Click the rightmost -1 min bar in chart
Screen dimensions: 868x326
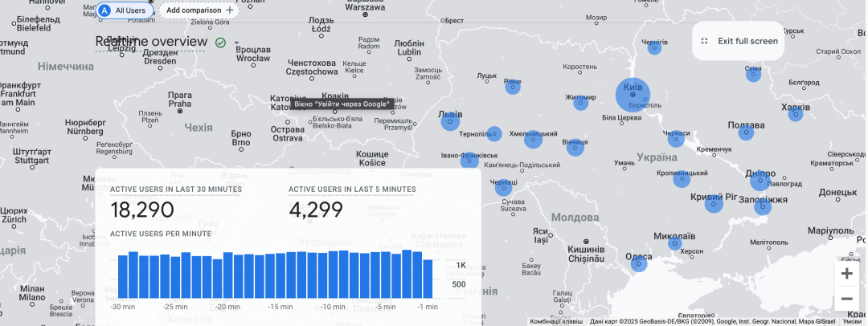click(428, 279)
